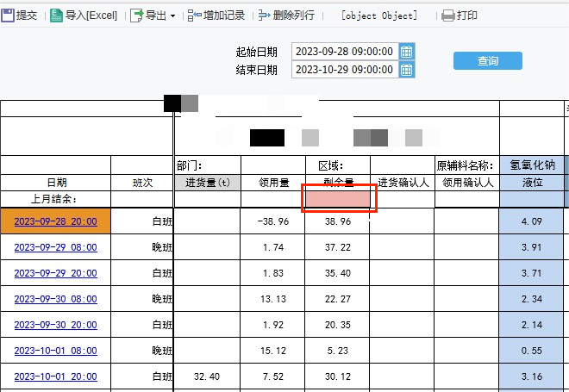Open the 2023-10-01 08:00 date link

coord(55,351)
